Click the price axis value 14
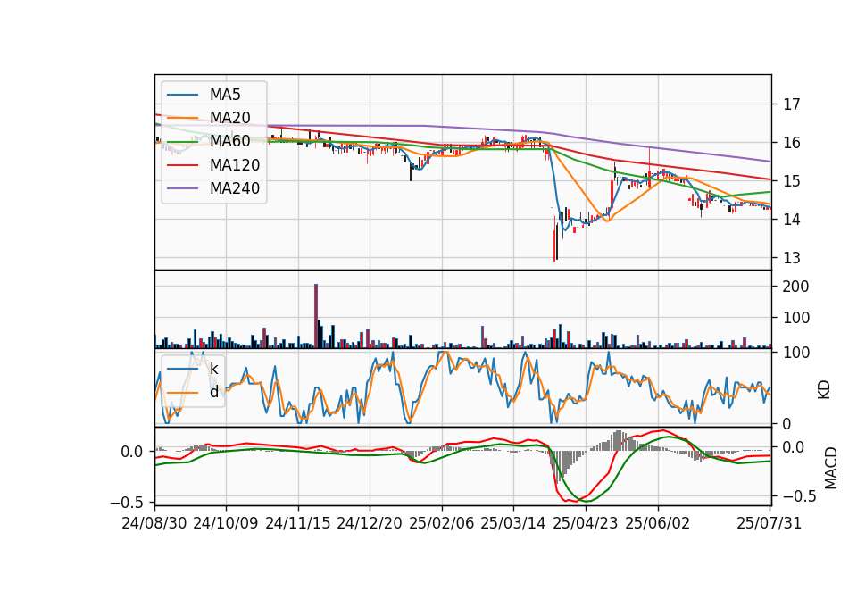This screenshot has height=616, width=857. (792, 220)
